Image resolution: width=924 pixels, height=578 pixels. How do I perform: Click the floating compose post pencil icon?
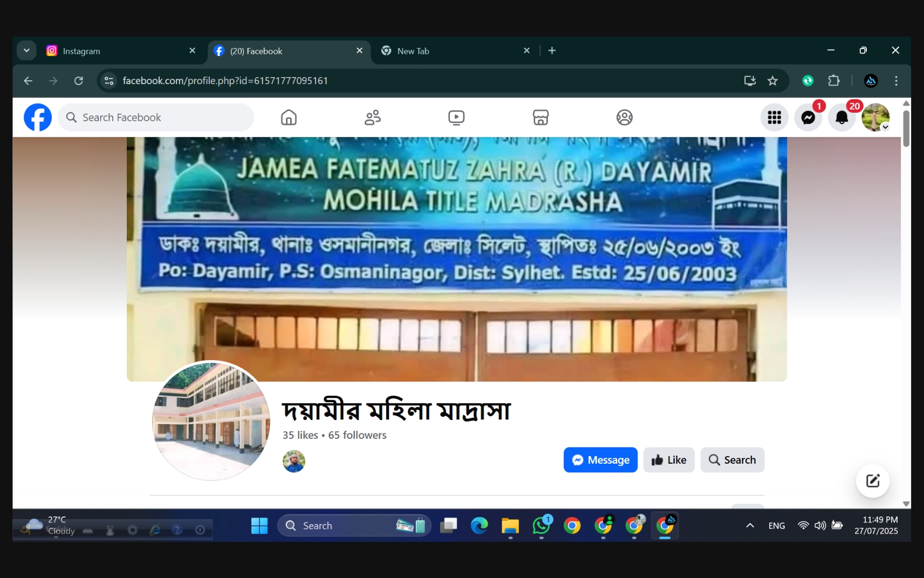pyautogui.click(x=872, y=481)
